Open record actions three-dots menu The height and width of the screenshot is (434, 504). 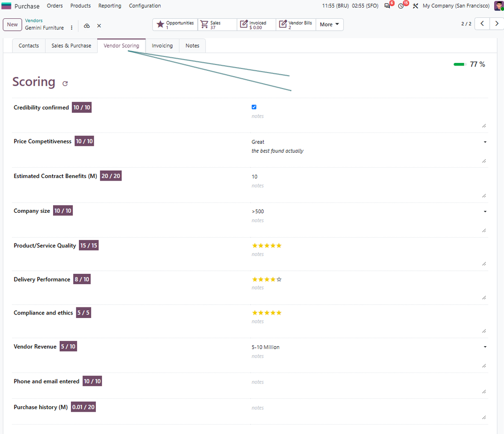(72, 28)
